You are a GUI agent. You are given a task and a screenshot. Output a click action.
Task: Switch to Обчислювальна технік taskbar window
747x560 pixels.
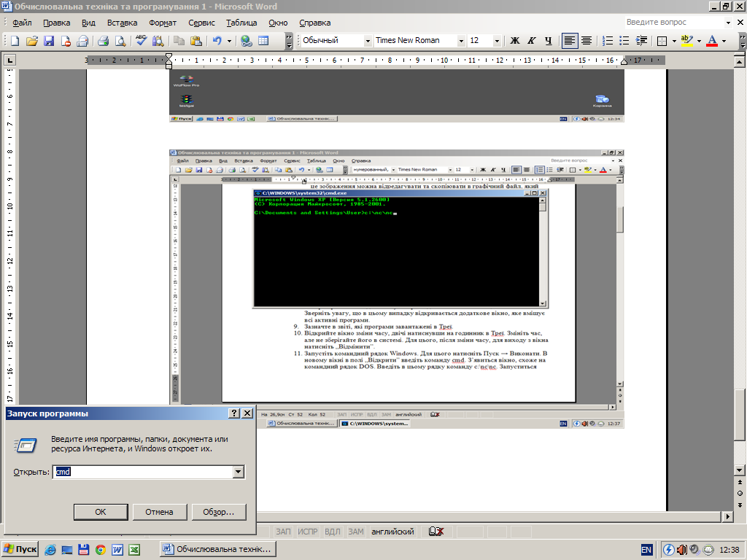click(x=218, y=550)
